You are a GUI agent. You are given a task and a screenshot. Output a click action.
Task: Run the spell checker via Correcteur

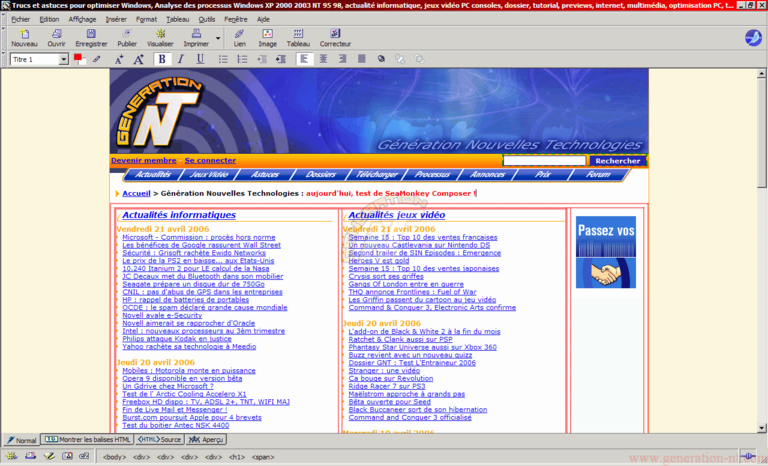click(x=335, y=38)
